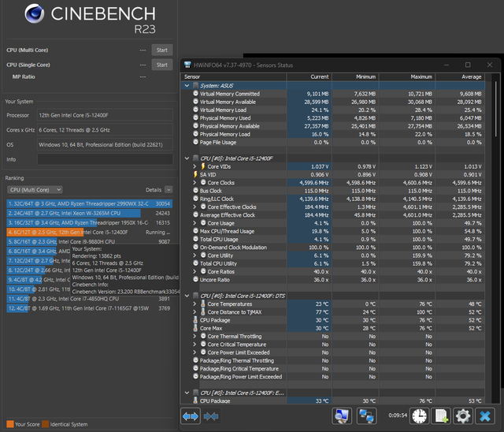
Task: Collapse the i5-12400F: DTS sensor group
Action: coord(187,296)
